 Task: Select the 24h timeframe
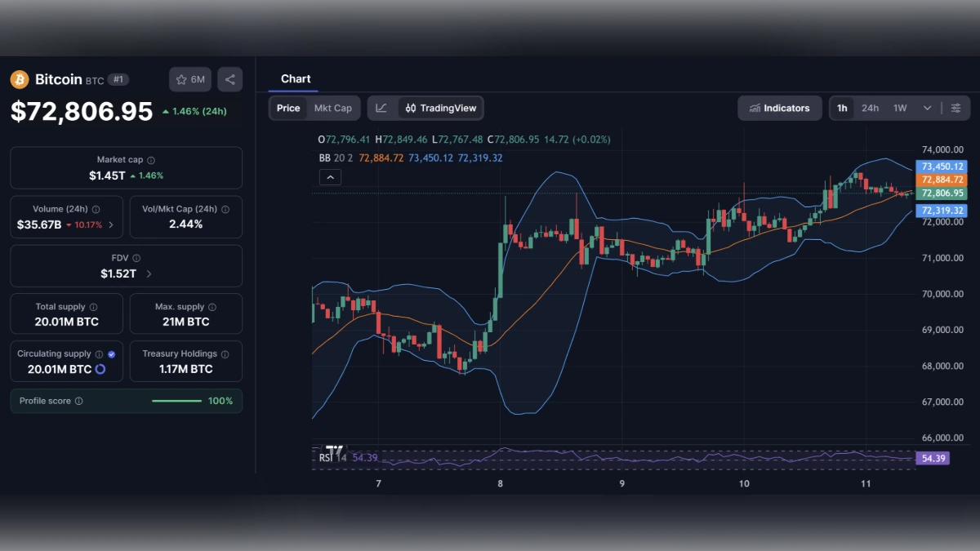(x=871, y=108)
